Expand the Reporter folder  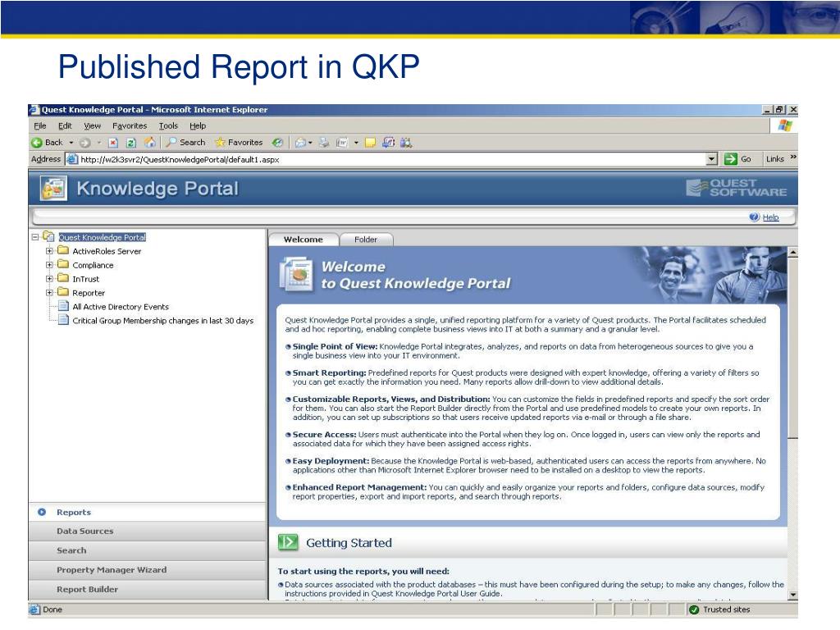[49, 293]
